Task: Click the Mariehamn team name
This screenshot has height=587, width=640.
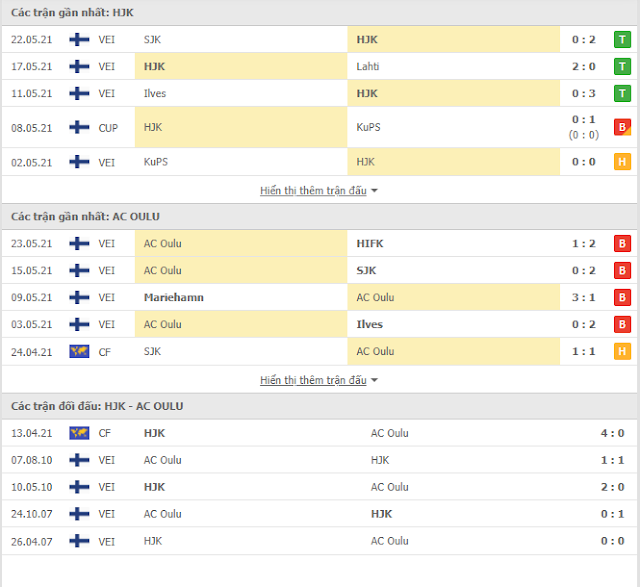Action: coord(173,298)
